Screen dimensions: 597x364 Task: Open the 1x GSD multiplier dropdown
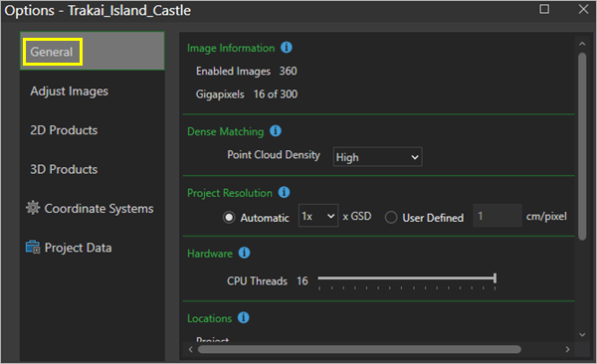point(318,216)
